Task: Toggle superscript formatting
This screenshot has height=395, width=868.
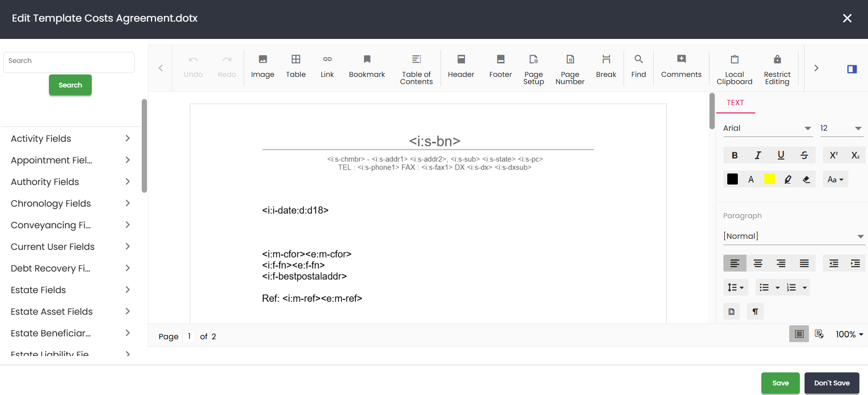Action: click(x=833, y=155)
